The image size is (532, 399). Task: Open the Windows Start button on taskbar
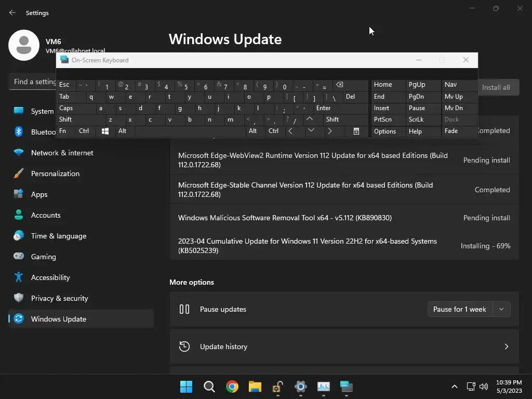click(186, 387)
